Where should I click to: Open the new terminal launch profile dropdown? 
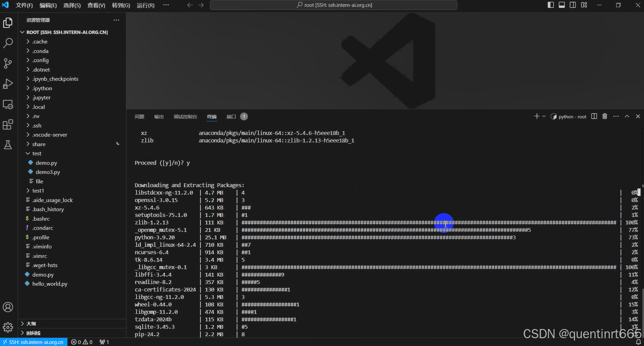tap(544, 116)
